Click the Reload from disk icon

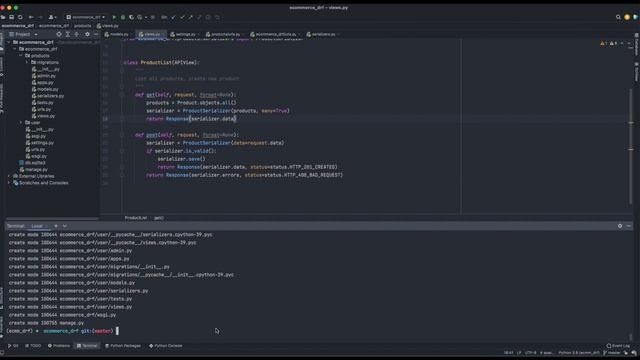[x=20, y=17]
